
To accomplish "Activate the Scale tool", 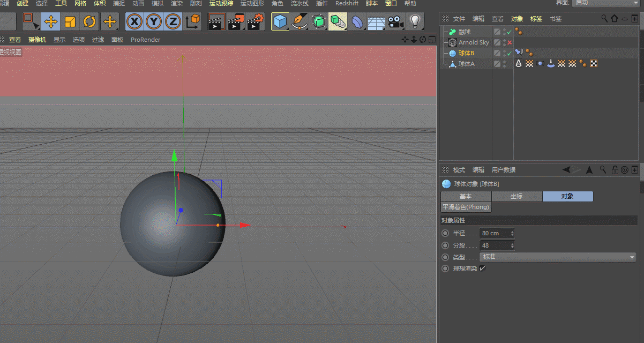I will point(70,21).
